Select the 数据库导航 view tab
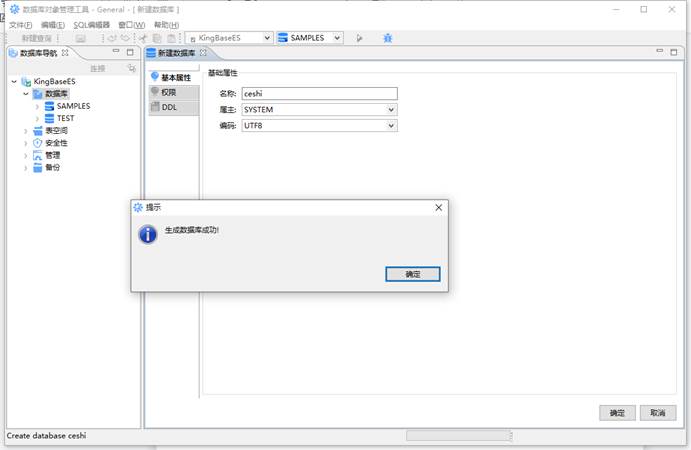 [38, 53]
